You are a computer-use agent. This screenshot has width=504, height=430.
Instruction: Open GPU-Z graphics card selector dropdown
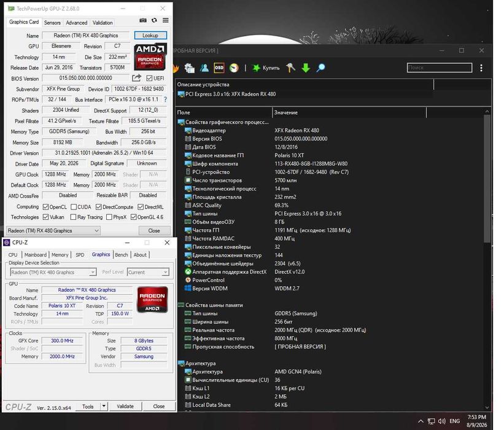coord(53,230)
